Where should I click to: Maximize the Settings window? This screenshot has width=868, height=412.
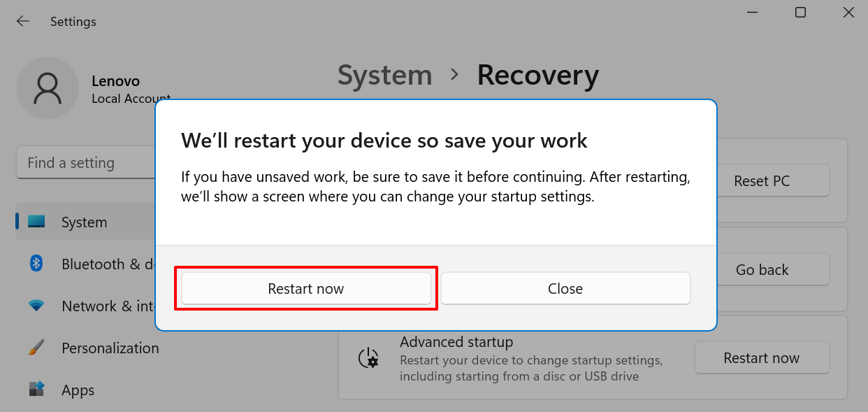click(801, 12)
